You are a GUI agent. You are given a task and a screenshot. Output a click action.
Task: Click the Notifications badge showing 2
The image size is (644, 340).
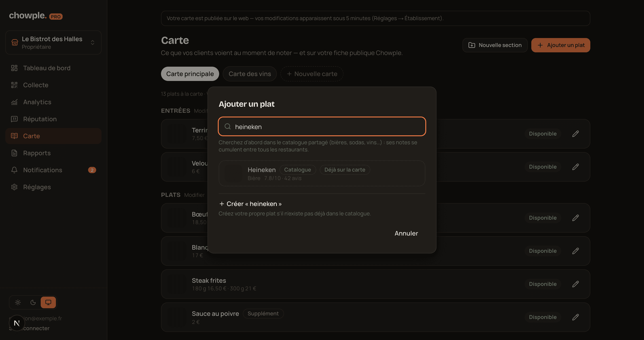click(92, 170)
